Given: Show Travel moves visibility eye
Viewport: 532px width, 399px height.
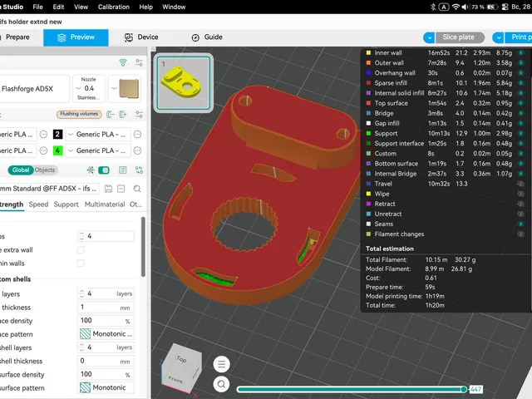Looking at the screenshot, I should pyautogui.click(x=521, y=184).
